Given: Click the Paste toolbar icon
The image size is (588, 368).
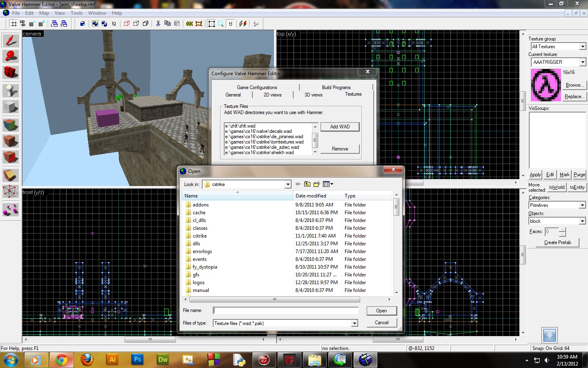Looking at the screenshot, I should tap(177, 24).
